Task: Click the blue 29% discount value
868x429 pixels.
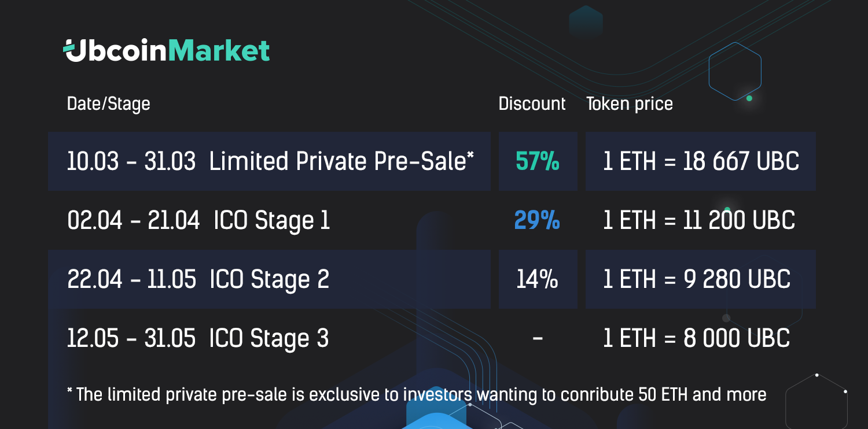Action: [537, 220]
